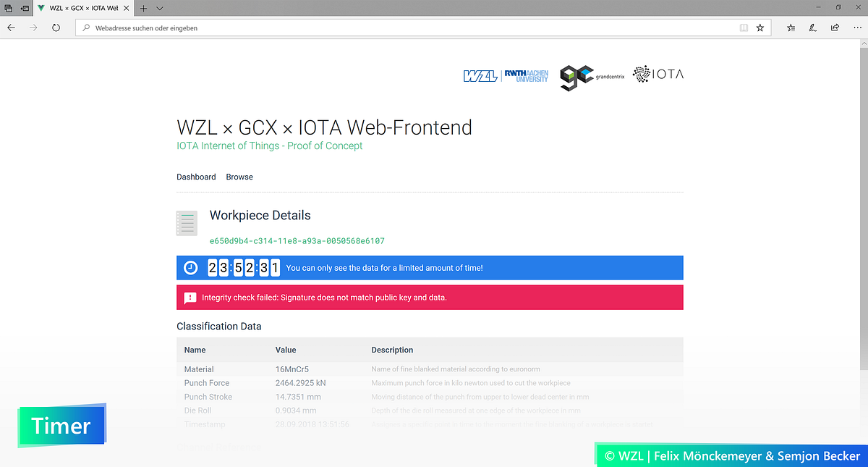
Task: Click the Workpiece Details heading
Action: 260,216
